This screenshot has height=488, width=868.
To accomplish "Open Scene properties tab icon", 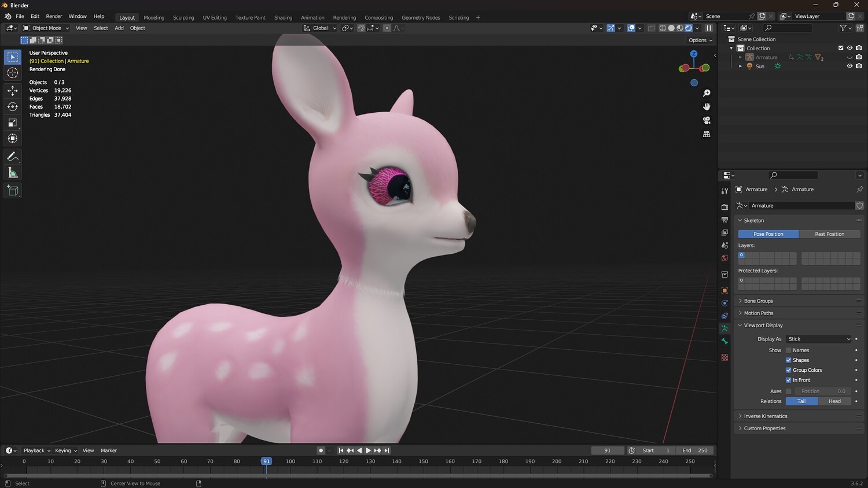I will pyautogui.click(x=724, y=245).
